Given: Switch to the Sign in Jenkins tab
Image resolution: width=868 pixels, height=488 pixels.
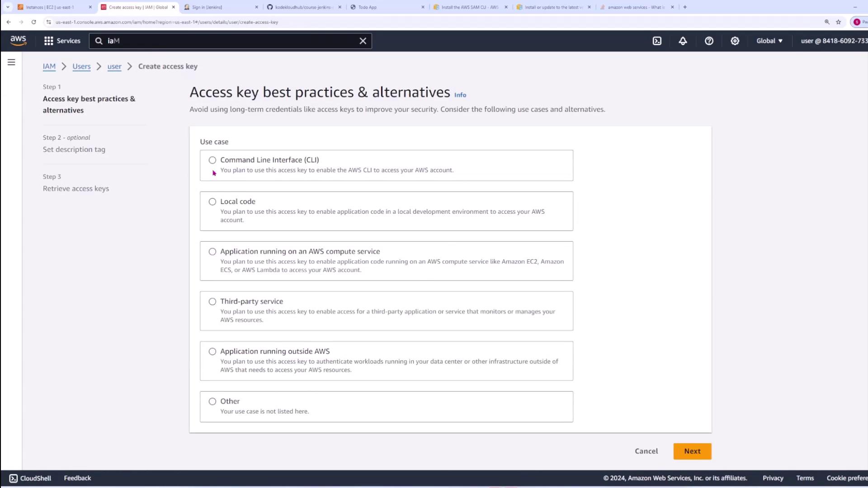Looking at the screenshot, I should click(207, 7).
